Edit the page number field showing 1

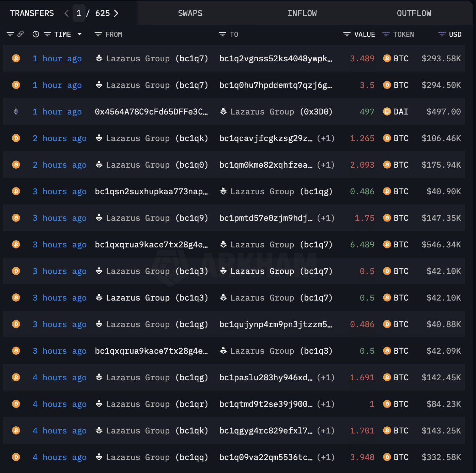pos(79,13)
